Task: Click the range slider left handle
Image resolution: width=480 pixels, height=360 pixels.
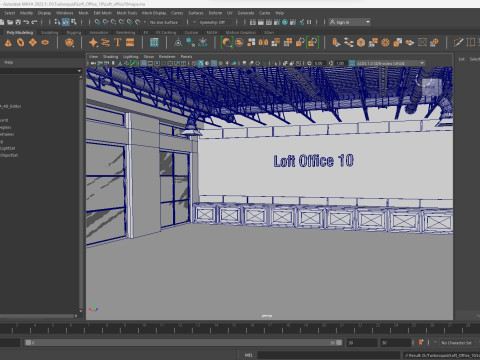Action: 28,343
